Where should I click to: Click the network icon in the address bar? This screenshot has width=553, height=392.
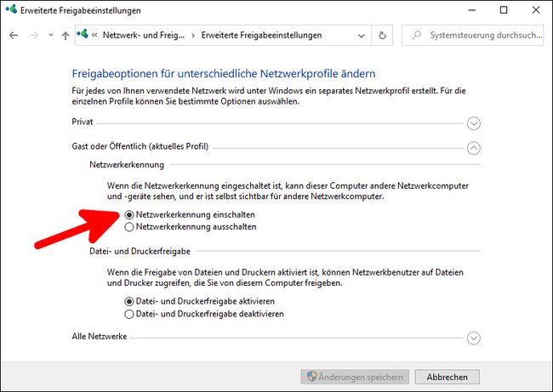click(x=83, y=34)
